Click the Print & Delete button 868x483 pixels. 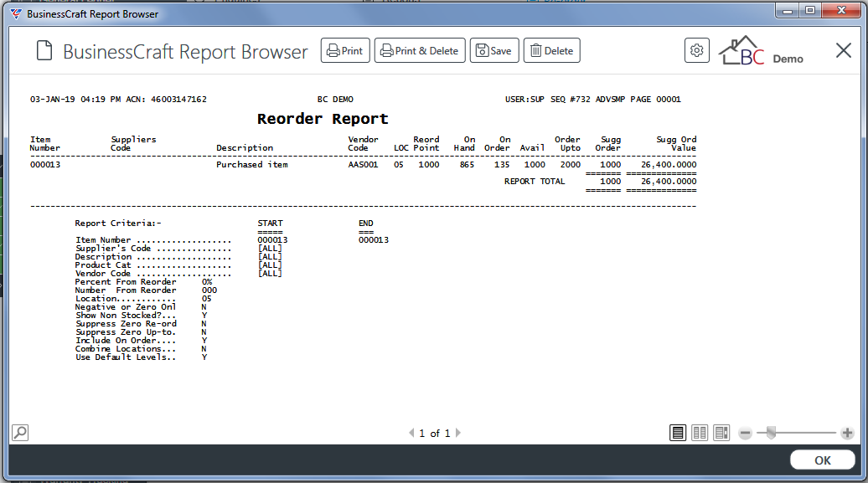420,50
